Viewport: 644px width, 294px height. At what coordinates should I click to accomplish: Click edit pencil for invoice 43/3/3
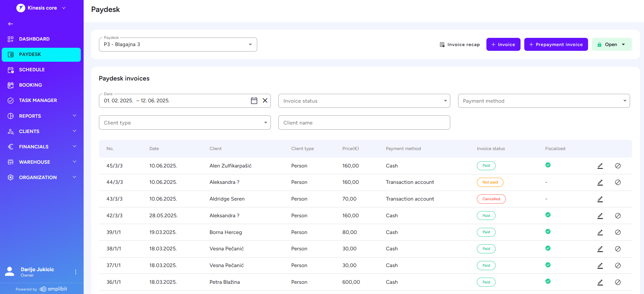(x=600, y=199)
